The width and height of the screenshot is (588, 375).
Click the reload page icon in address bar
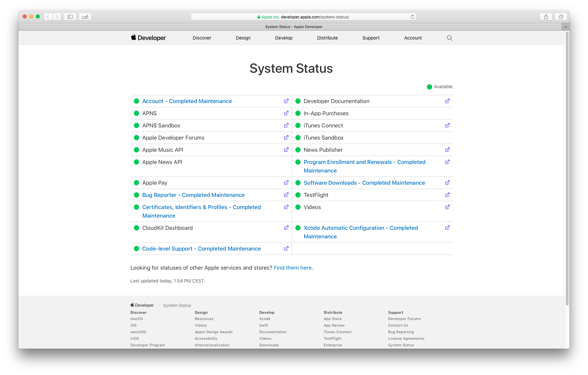pyautogui.click(x=412, y=17)
